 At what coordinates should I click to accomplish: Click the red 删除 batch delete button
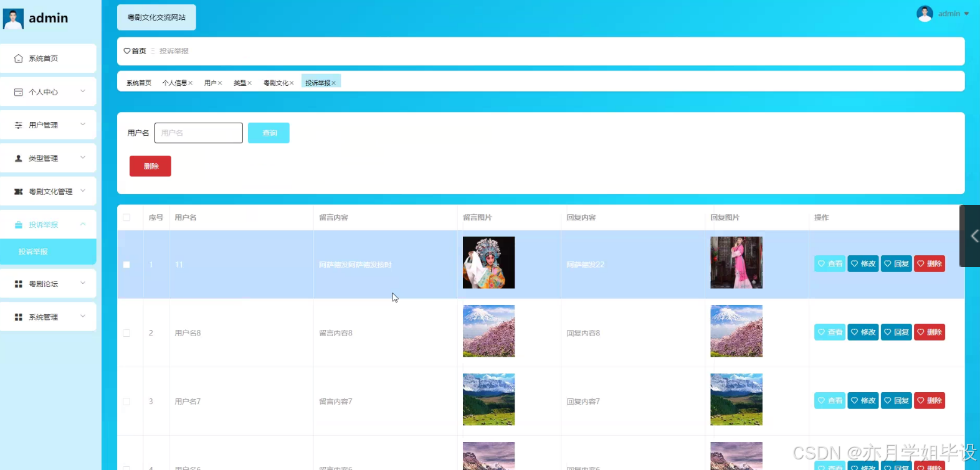pos(150,166)
